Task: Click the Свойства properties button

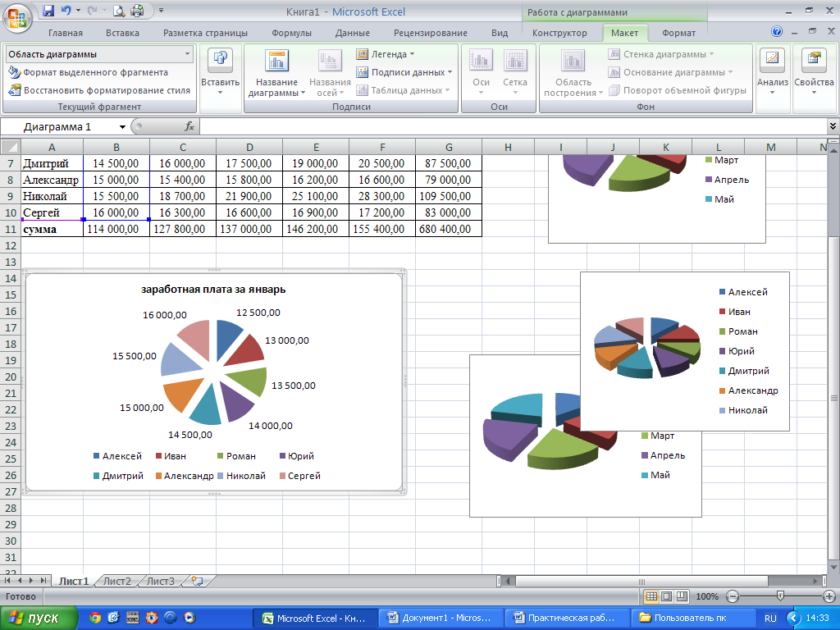Action: pos(814,72)
